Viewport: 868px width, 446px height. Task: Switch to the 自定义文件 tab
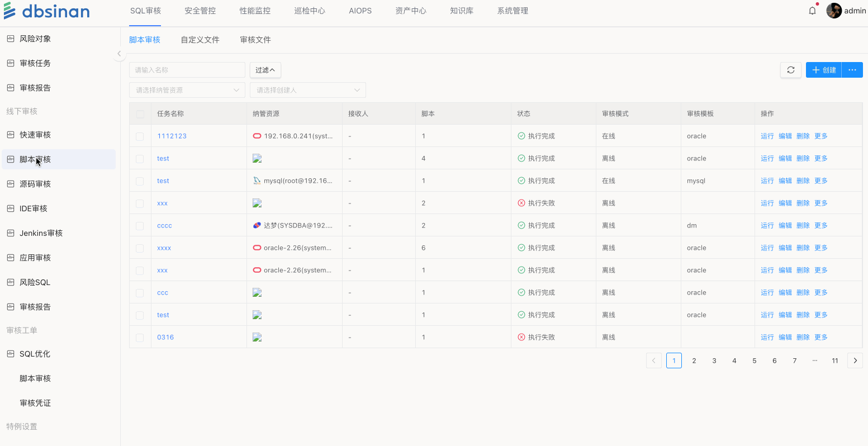200,40
